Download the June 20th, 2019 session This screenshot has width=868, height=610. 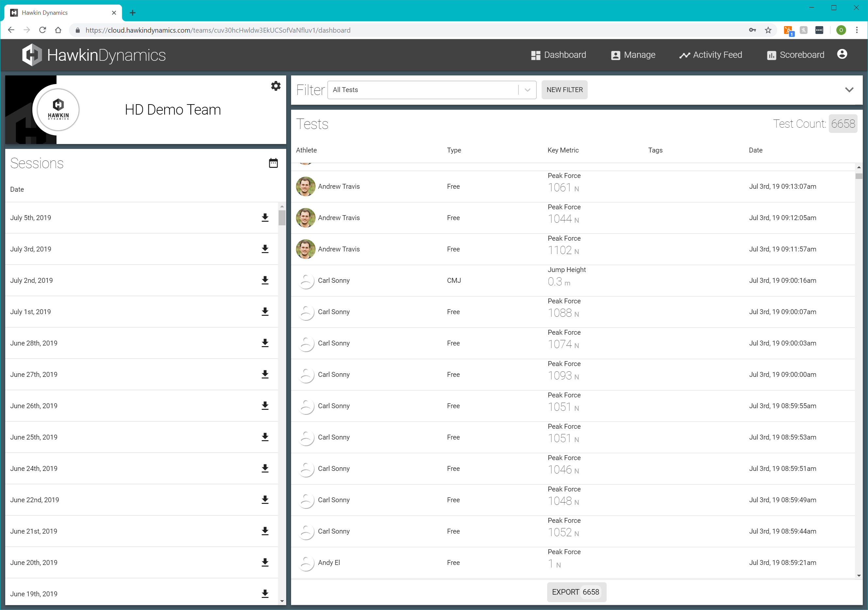coord(265,563)
